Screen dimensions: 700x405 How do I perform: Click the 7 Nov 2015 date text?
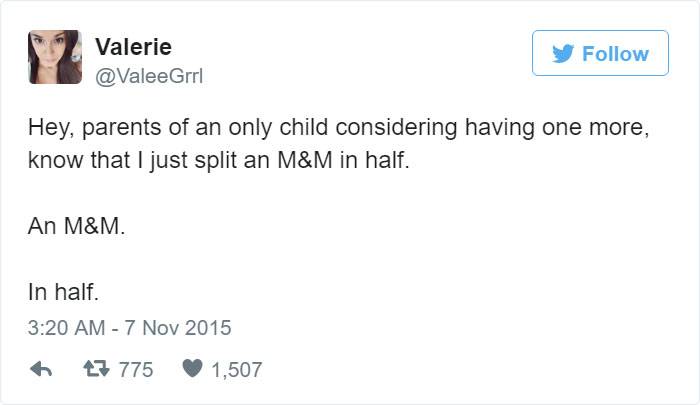[178, 328]
